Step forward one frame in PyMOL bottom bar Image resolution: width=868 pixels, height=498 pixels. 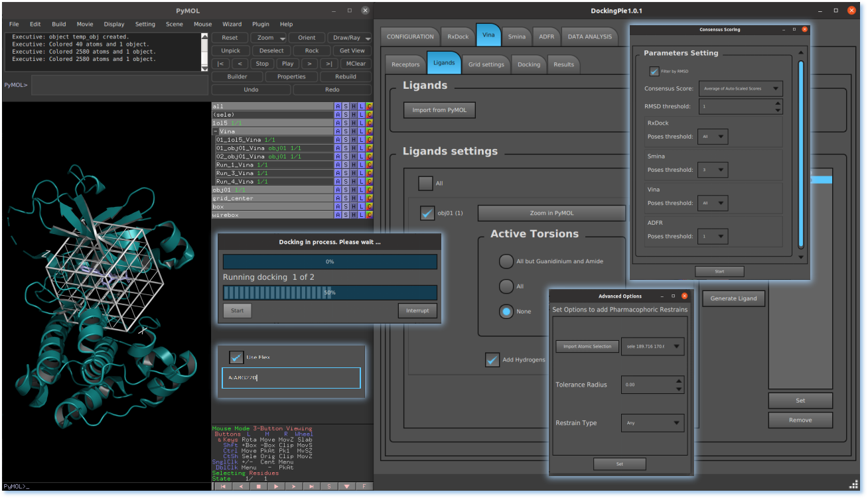[293, 486]
